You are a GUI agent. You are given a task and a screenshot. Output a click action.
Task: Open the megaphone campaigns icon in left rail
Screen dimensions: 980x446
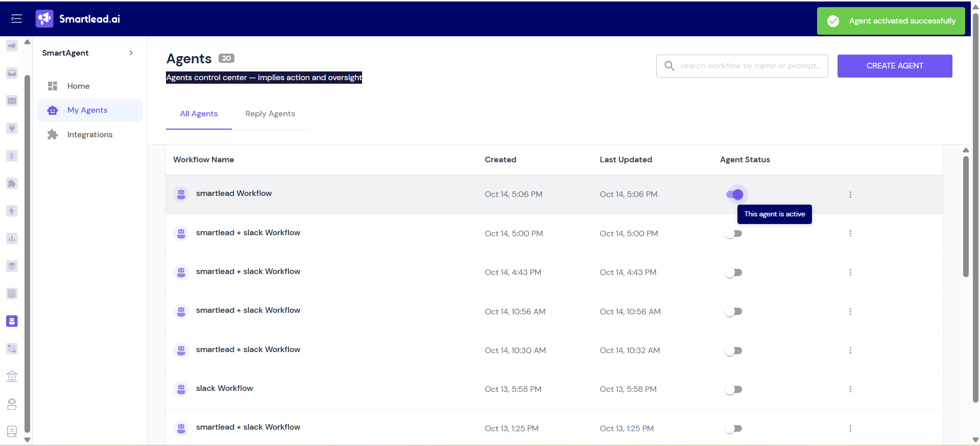12,46
